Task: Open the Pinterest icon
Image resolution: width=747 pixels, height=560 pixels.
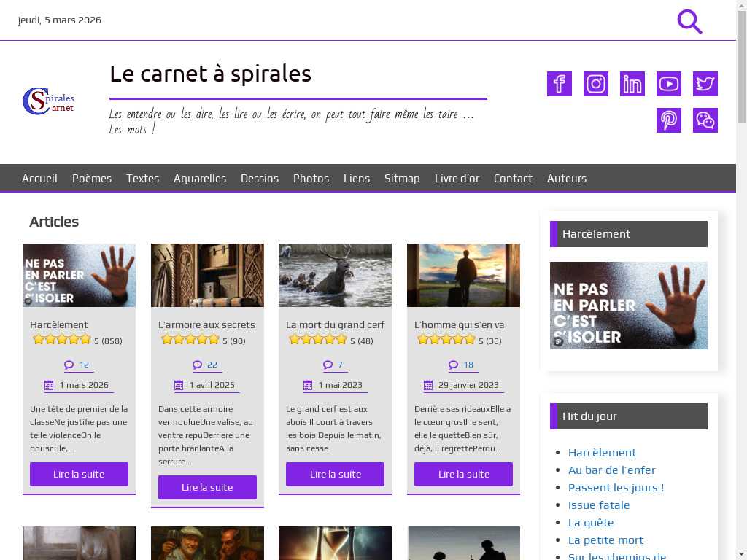Action: coord(669,120)
